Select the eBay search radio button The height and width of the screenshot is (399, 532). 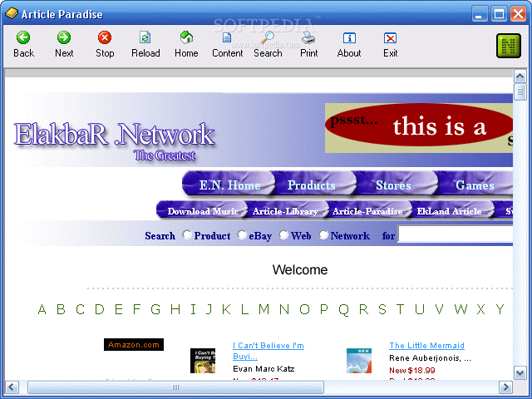pyautogui.click(x=242, y=234)
